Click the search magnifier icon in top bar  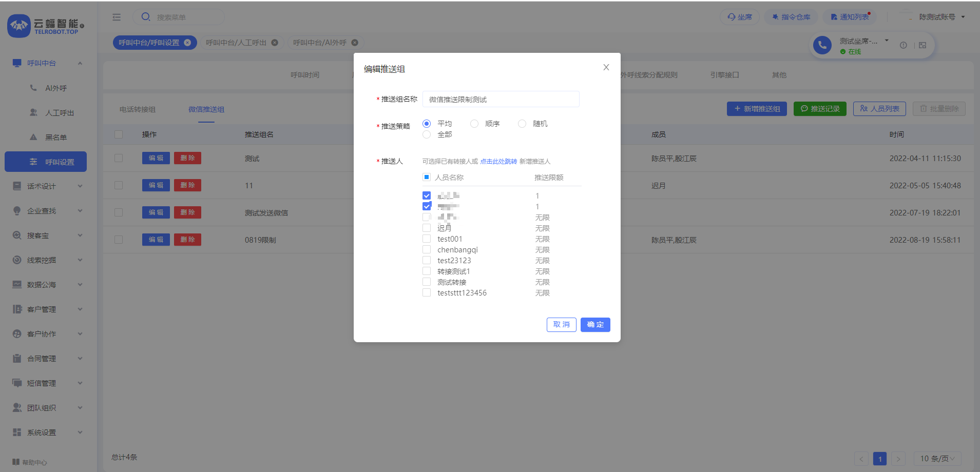[146, 17]
